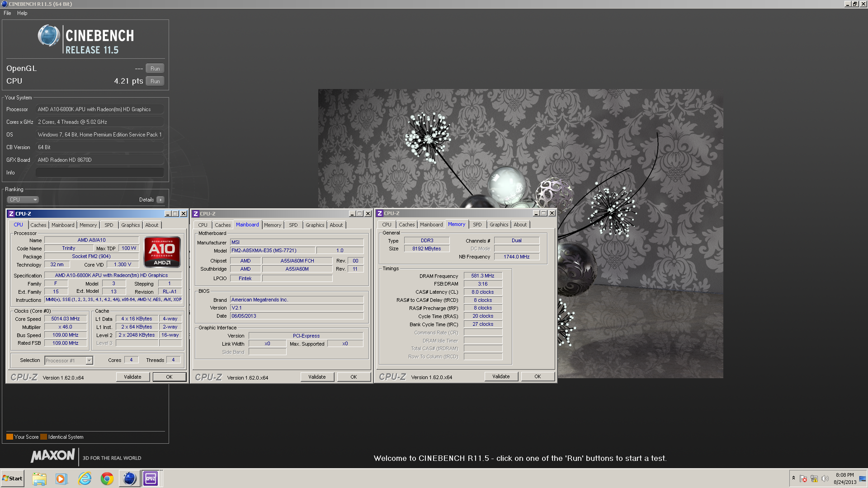The width and height of the screenshot is (868, 488).
Task: Click the AMD A10 processor logo
Action: (162, 252)
